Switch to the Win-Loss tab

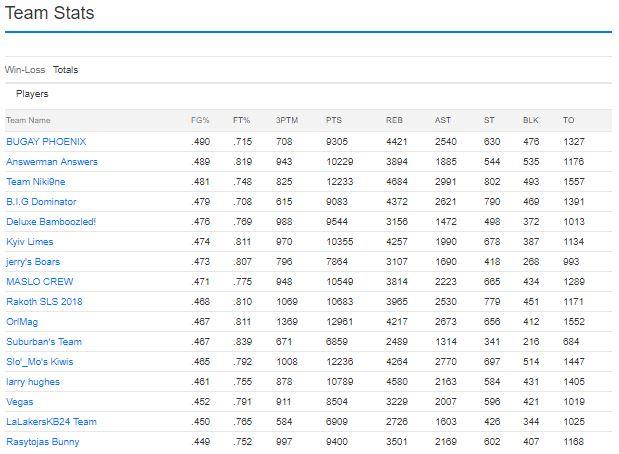point(25,70)
